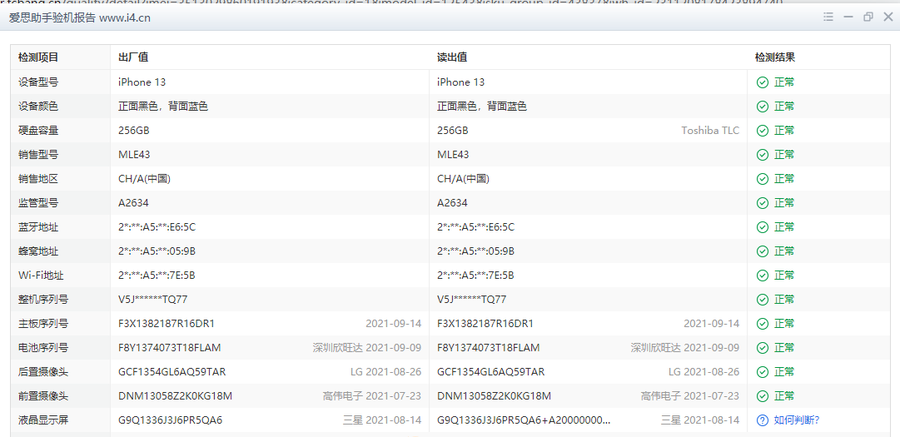900x437 pixels.
Task: Select the 蓝牙地址 row label
Action: (x=38, y=227)
